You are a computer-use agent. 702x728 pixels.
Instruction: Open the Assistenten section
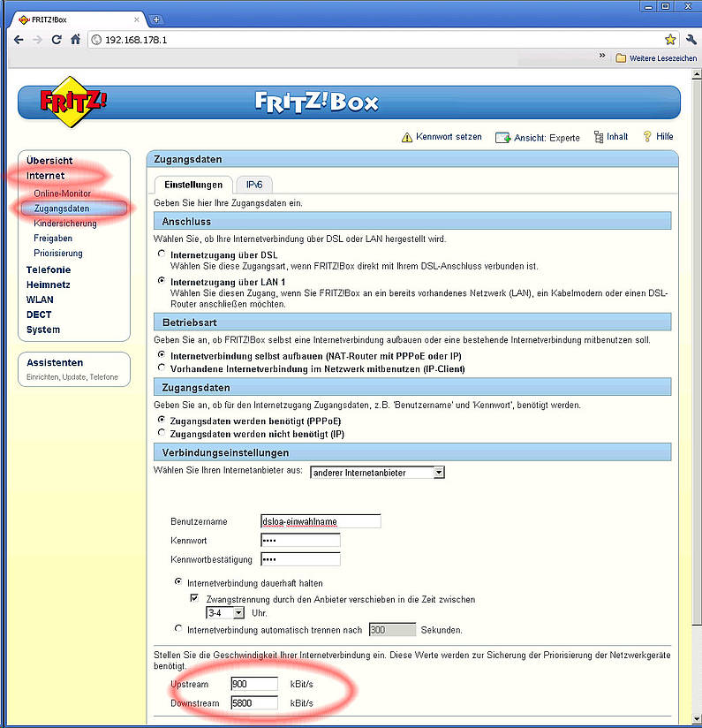[x=55, y=362]
